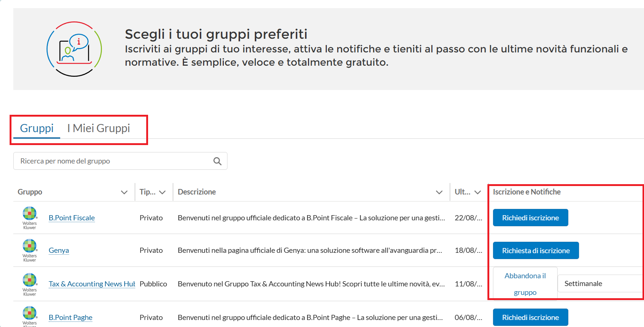The height and width of the screenshot is (327, 644).
Task: Click the date 06/08/... cell
Action: pyautogui.click(x=468, y=317)
